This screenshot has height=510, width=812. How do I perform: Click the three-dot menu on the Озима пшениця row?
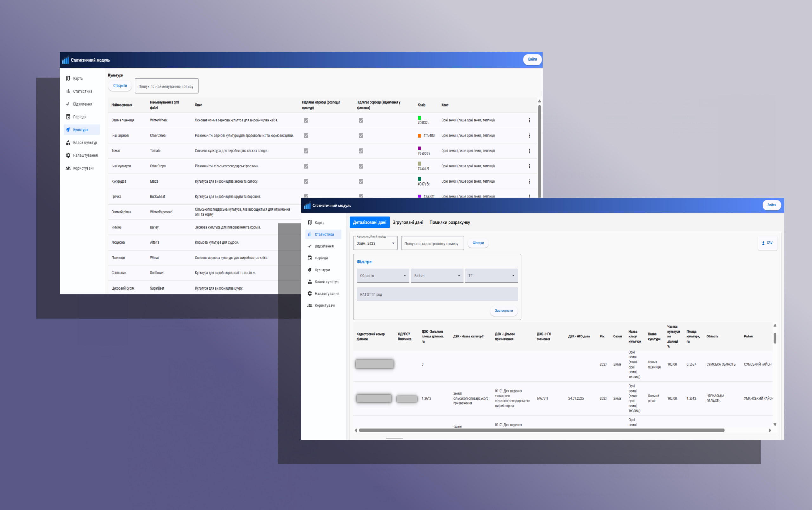pos(529,120)
